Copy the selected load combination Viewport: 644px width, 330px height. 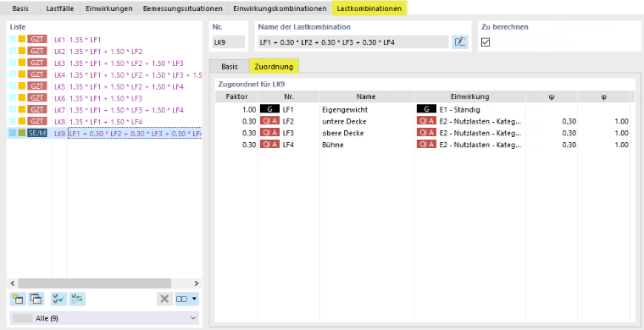point(36,299)
